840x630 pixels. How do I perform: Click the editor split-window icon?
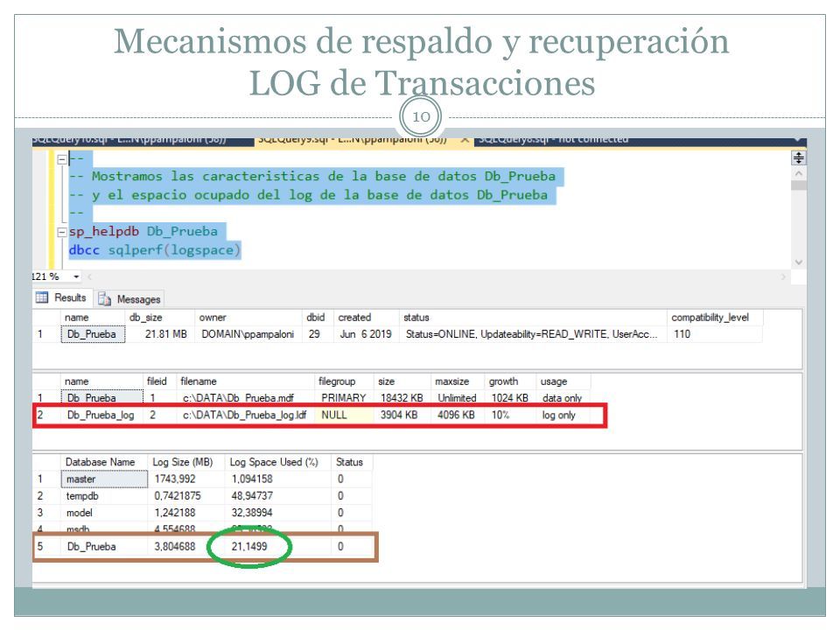tap(798, 158)
